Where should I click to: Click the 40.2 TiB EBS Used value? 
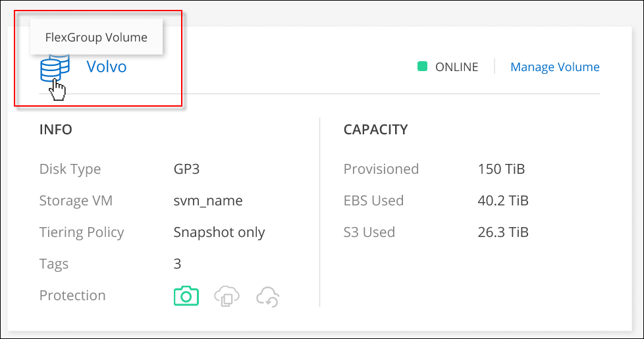pyautogui.click(x=503, y=201)
